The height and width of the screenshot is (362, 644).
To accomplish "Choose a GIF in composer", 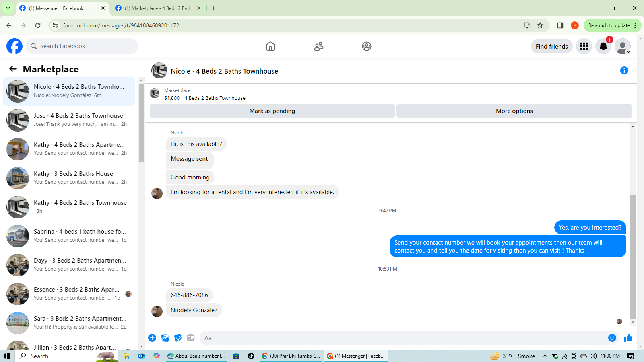I will click(191, 338).
